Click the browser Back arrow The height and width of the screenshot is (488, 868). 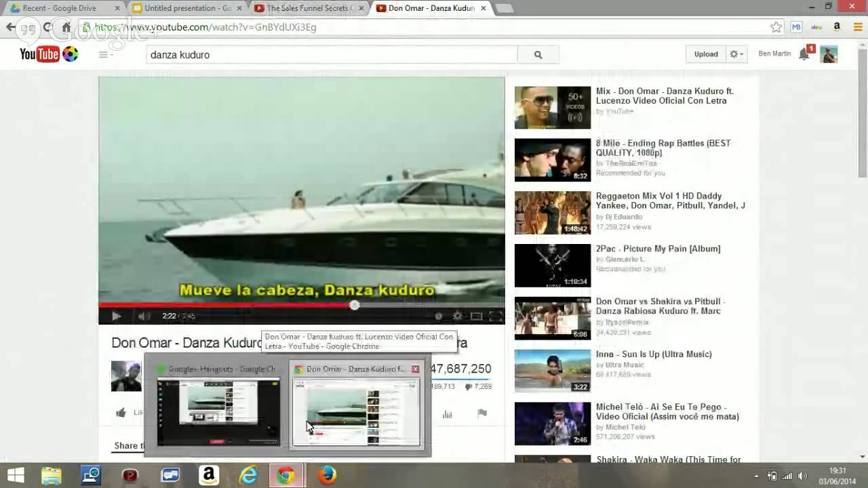11,27
